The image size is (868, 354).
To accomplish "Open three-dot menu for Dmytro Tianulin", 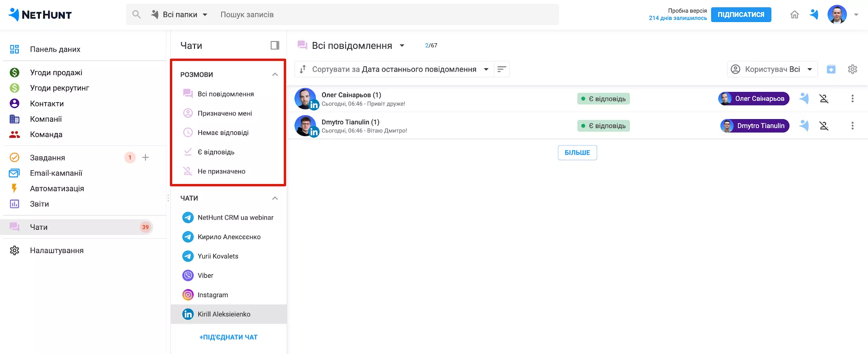I will click(x=852, y=126).
